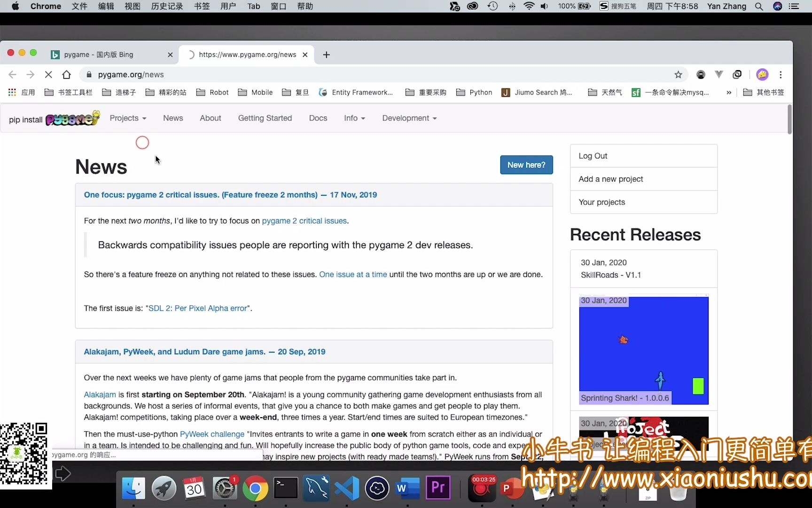Go to the browser home page

66,74
